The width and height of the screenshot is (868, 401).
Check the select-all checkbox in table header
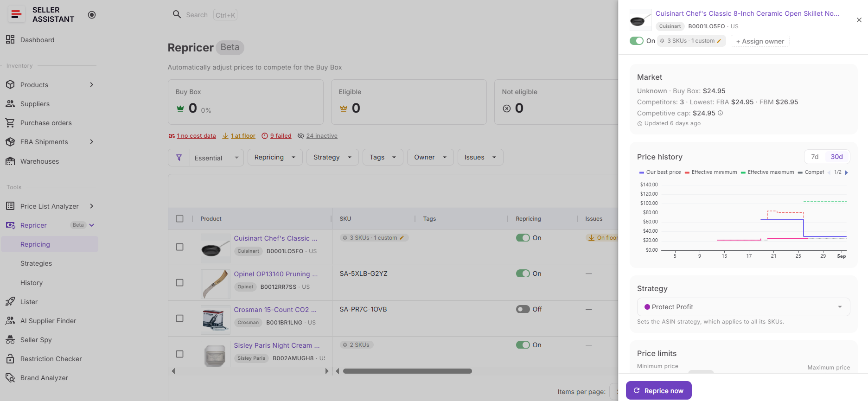coord(180,219)
